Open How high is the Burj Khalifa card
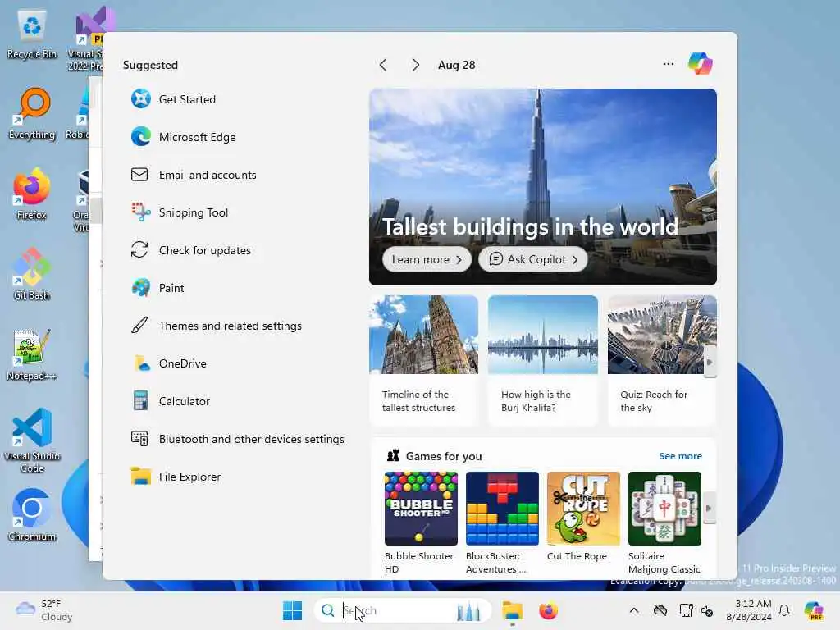The width and height of the screenshot is (840, 630). point(543,360)
